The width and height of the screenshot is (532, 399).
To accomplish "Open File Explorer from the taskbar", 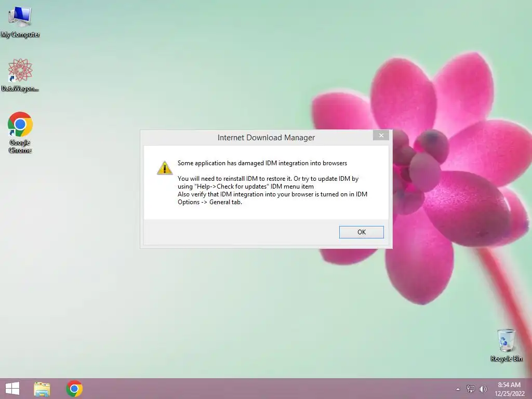I will click(42, 389).
